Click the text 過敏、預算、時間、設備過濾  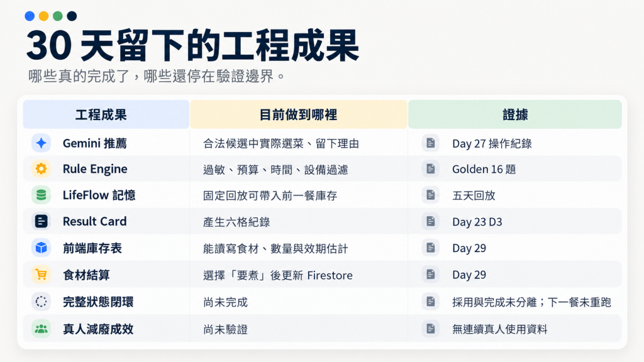[x=275, y=170]
